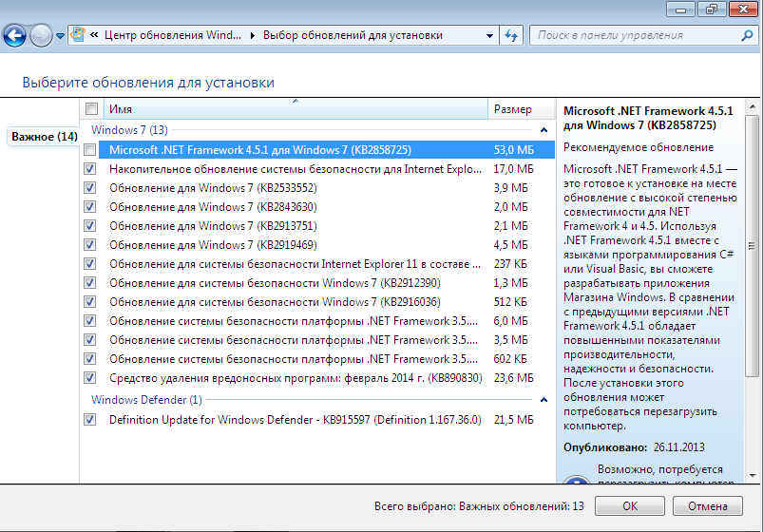
Task: Open breadcrumb arrow after Центр обновления
Action: (x=252, y=35)
